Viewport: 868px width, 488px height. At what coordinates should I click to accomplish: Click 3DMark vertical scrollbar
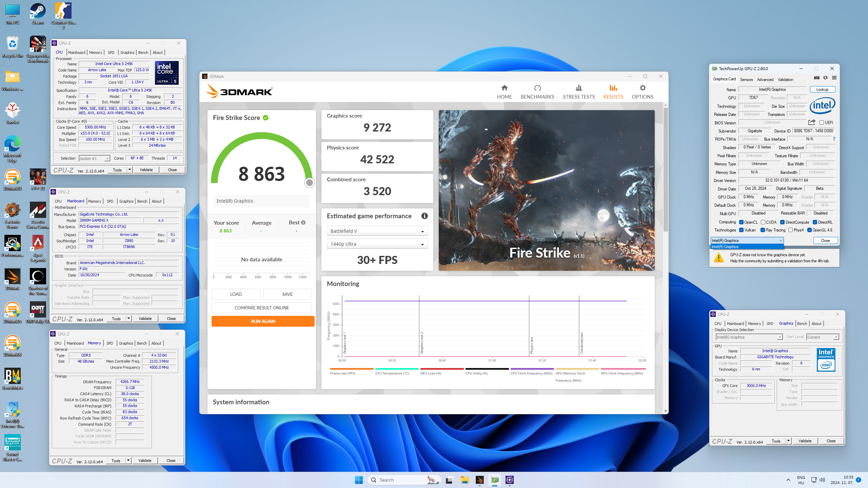[x=666, y=169]
